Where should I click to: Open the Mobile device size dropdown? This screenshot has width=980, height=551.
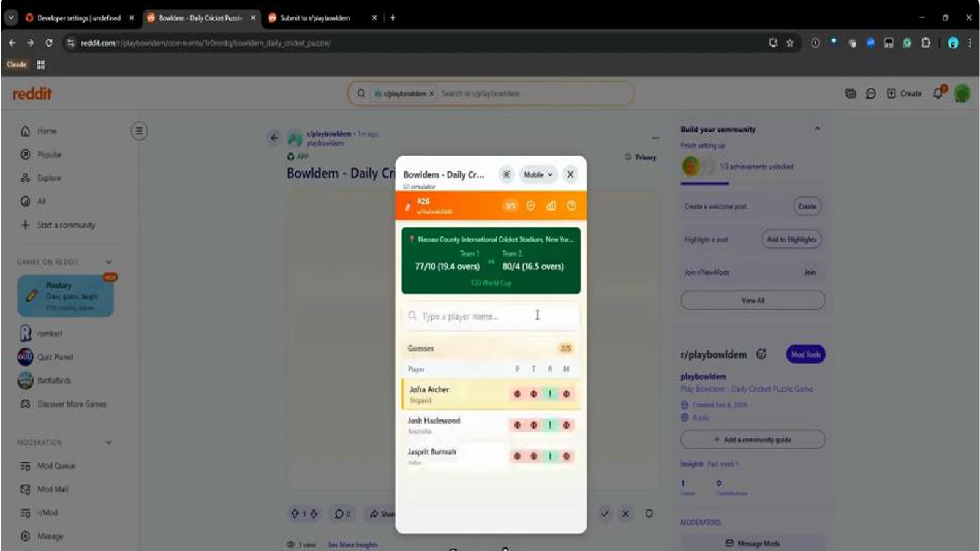[538, 174]
